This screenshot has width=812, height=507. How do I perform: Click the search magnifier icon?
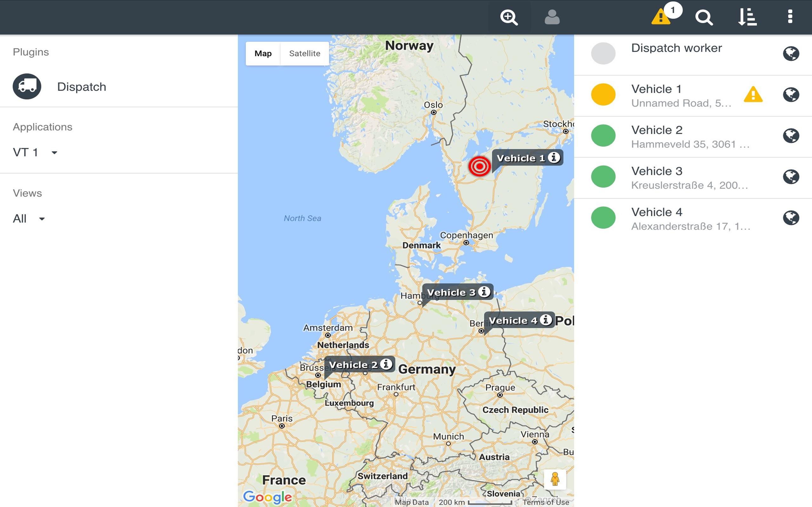tap(704, 17)
